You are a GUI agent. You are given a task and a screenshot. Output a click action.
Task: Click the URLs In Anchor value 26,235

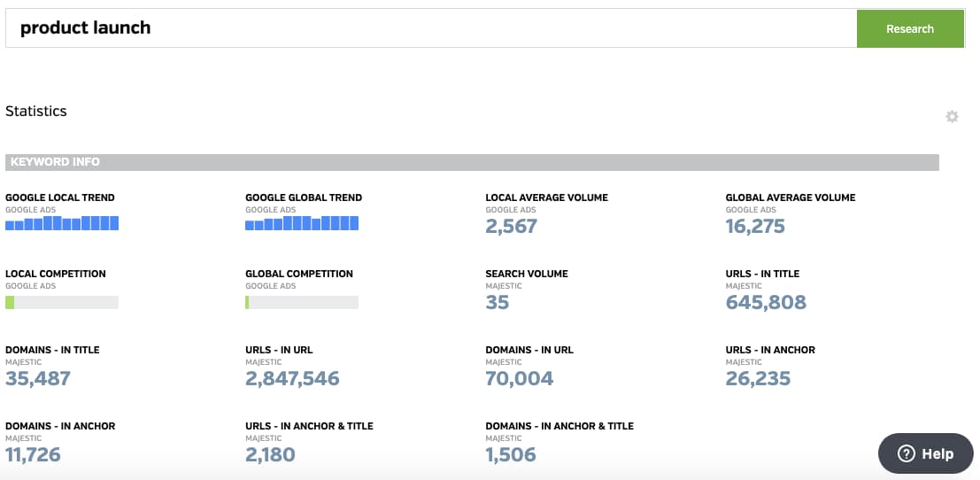click(758, 379)
